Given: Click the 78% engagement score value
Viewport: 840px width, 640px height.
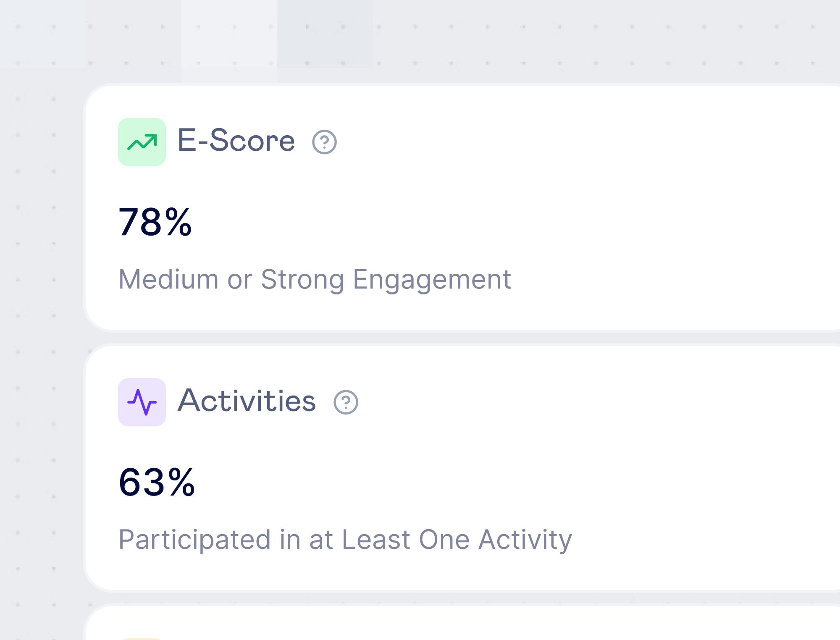Looking at the screenshot, I should 155,222.
